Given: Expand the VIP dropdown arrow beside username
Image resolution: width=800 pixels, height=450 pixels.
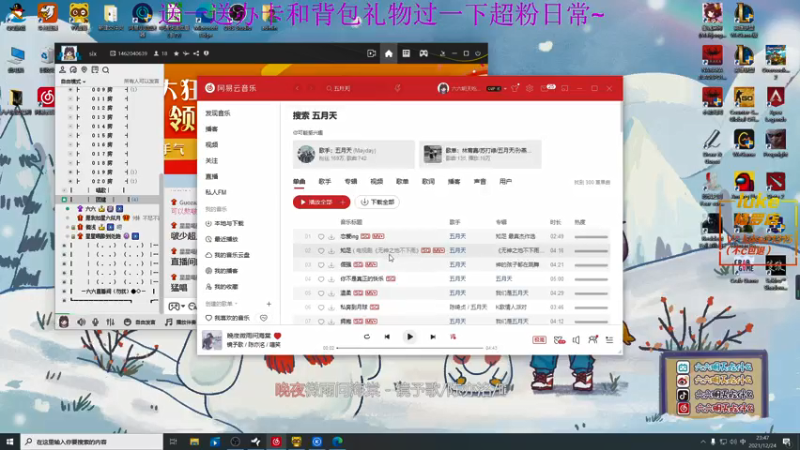Looking at the screenshot, I should tap(505, 89).
